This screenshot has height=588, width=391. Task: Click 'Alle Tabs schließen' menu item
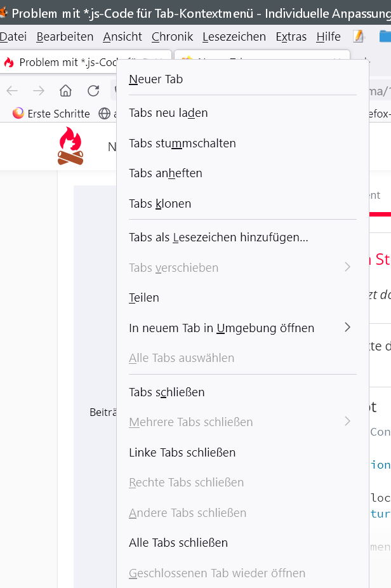[x=178, y=542]
